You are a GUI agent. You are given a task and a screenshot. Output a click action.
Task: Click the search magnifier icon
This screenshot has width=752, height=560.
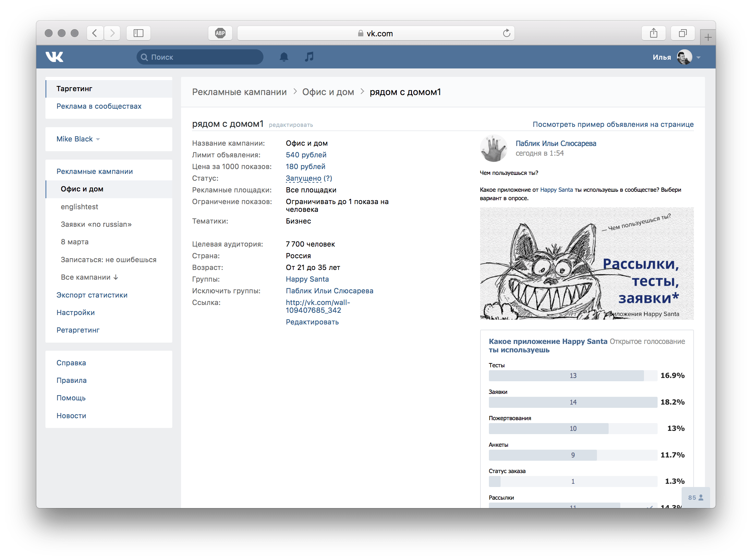pyautogui.click(x=144, y=57)
